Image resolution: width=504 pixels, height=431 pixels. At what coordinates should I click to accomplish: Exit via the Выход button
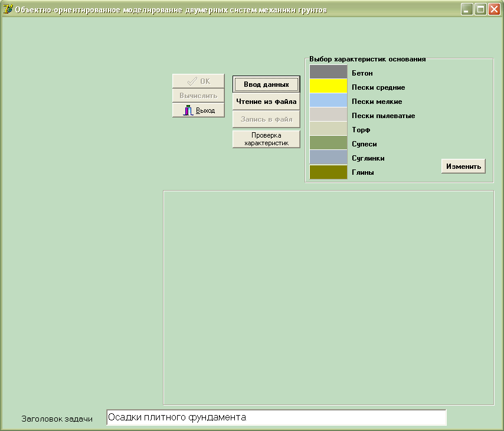[198, 110]
